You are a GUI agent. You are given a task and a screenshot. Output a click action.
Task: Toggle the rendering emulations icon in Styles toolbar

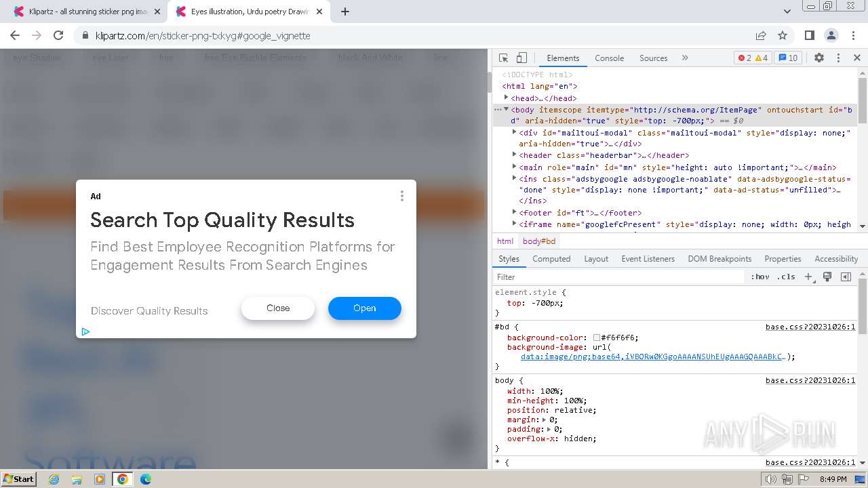tap(827, 277)
